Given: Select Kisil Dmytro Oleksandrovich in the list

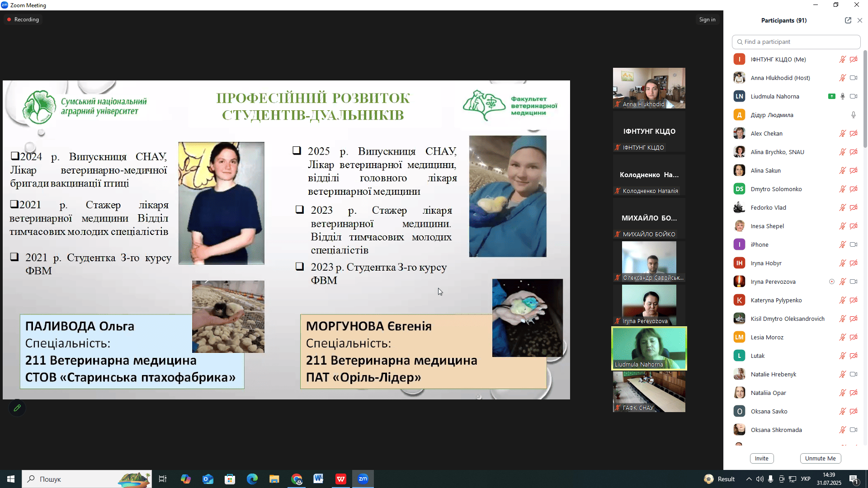Looking at the screenshot, I should [x=795, y=319].
